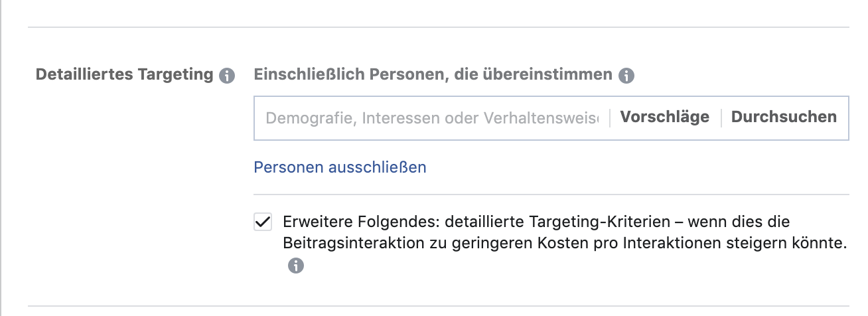The height and width of the screenshot is (316, 868).
Task: Select the Vorschläge tab in targeting box
Action: 664,118
